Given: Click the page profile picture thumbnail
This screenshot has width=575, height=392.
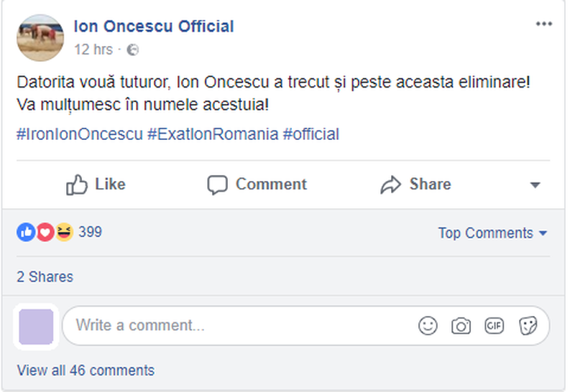Looking at the screenshot, I should click(x=40, y=37).
